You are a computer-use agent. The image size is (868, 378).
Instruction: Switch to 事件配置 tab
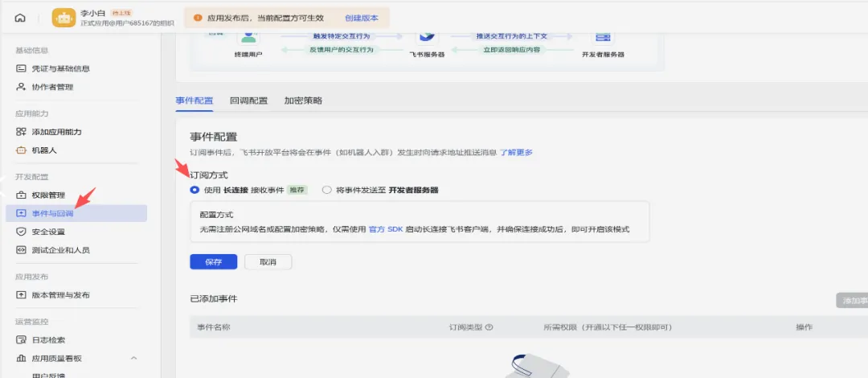194,101
